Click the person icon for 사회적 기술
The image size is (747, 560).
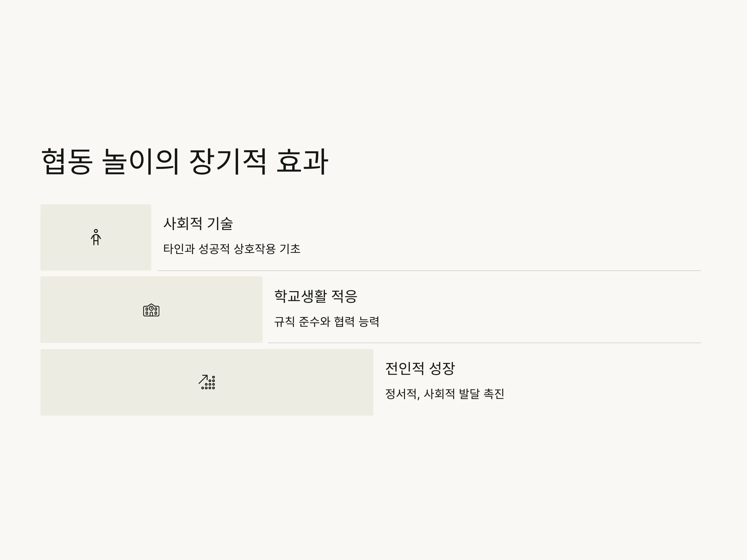(96, 237)
